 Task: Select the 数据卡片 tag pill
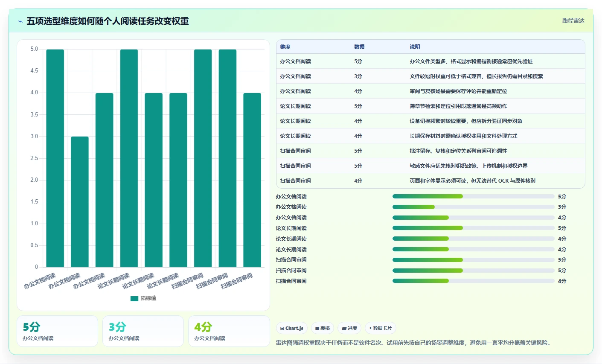point(380,328)
